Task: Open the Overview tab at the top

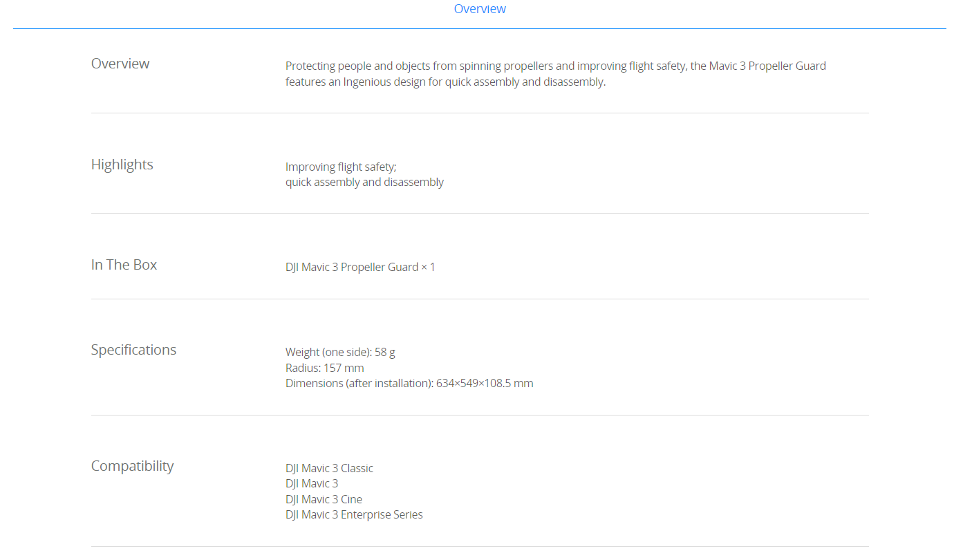Action: click(480, 9)
